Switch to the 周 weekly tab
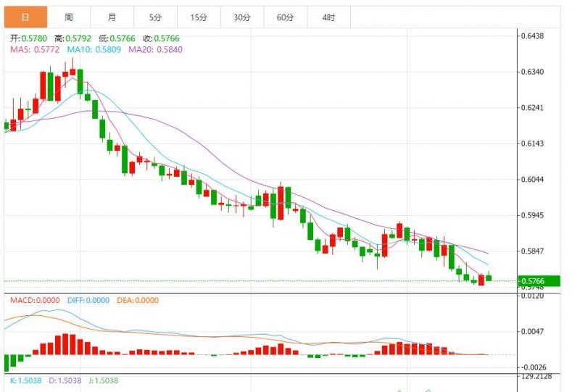580x392 pixels. (x=69, y=17)
